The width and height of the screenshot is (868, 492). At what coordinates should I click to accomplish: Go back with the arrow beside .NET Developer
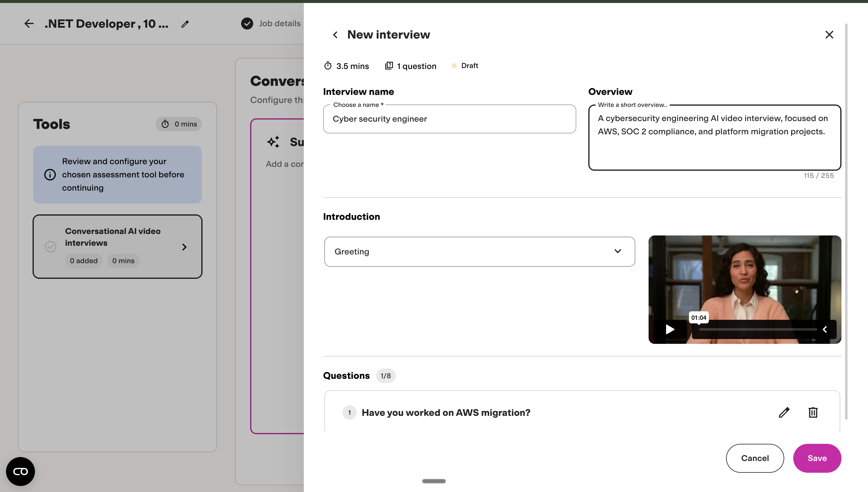point(29,24)
